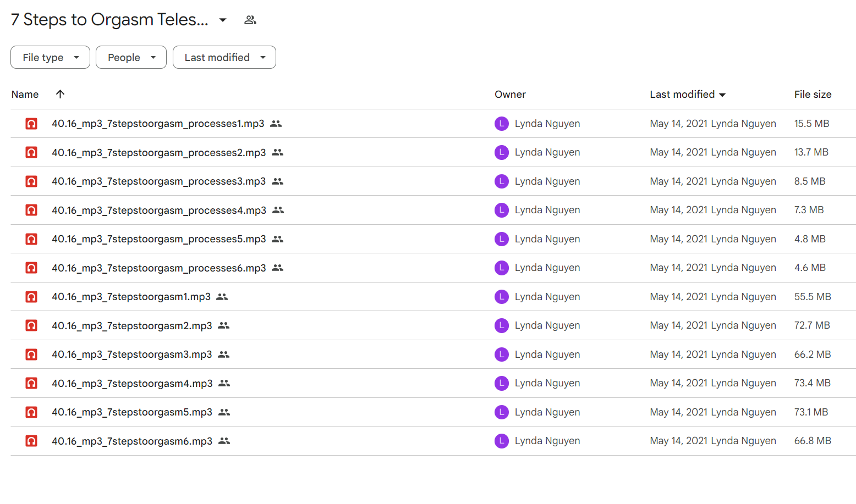The height and width of the screenshot is (504, 856).
Task: Select file 40.16_mp3_7stepstoorgasm_processes6.mp3
Action: point(158,268)
